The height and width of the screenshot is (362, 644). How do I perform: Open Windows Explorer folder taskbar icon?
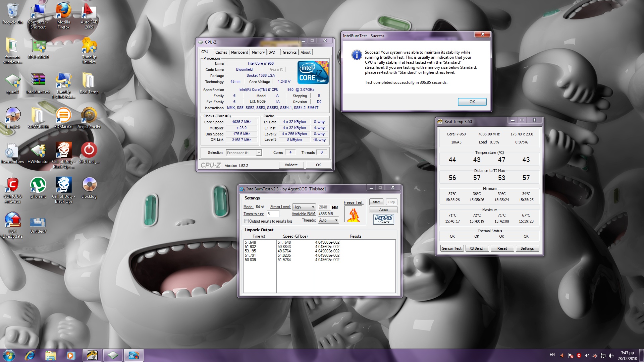click(50, 355)
